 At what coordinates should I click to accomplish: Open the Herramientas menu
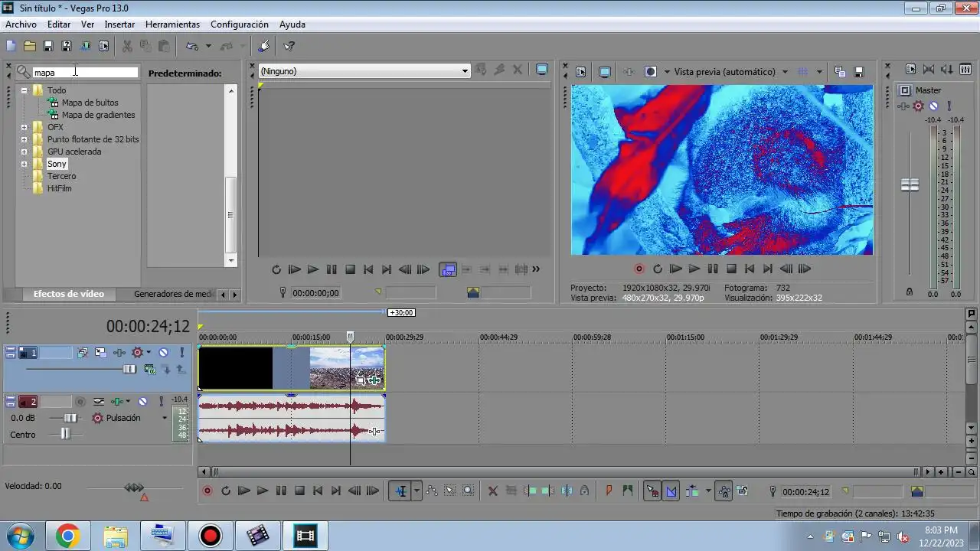(x=172, y=24)
